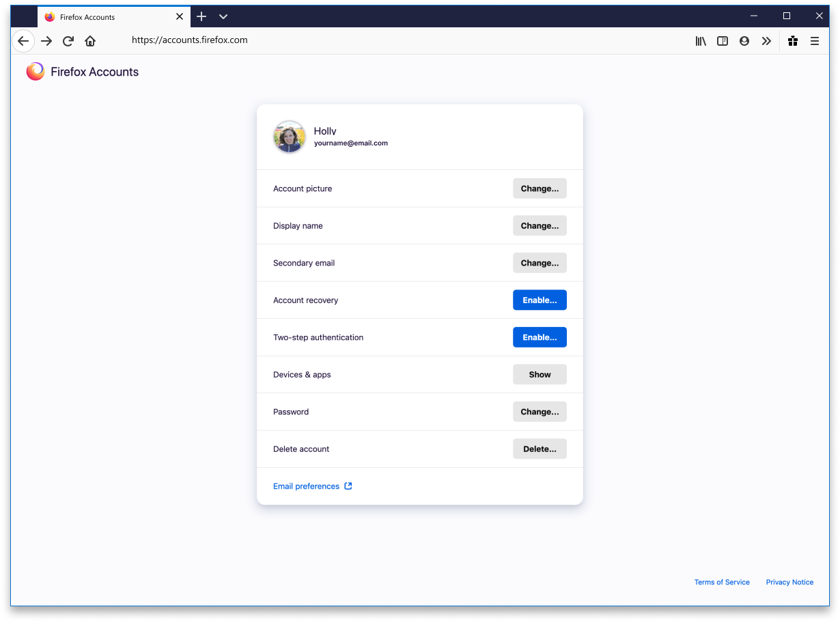Close the Firefox window
This screenshot has height=622, width=840.
[820, 16]
